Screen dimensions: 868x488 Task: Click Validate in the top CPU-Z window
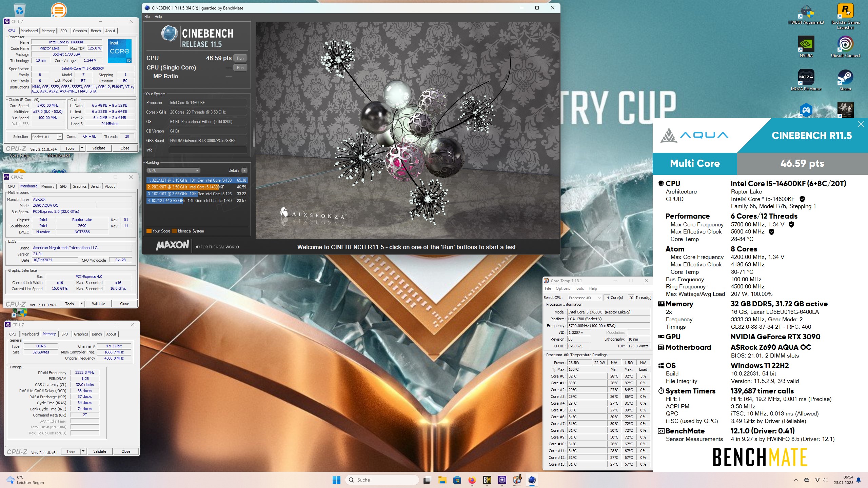(99, 148)
